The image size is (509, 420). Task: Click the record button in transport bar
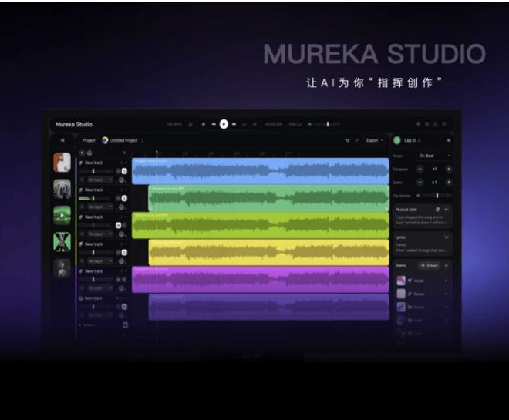(204, 124)
